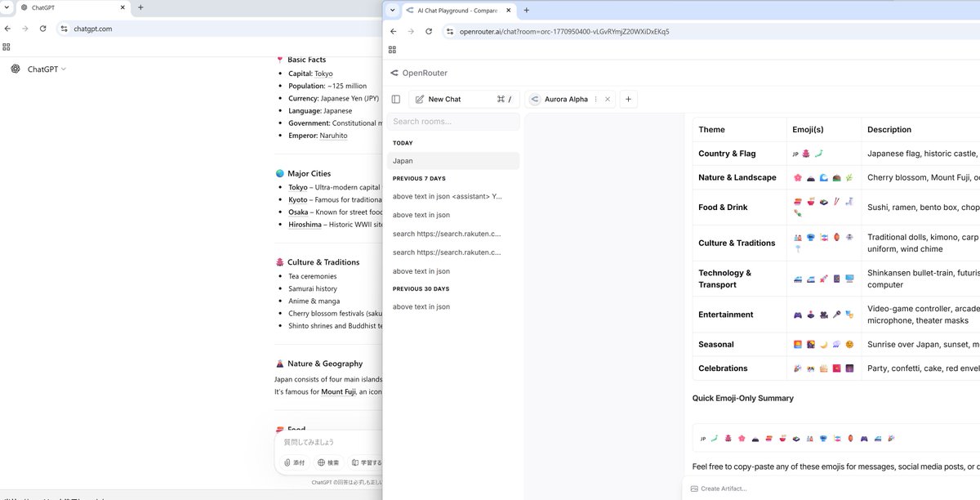Follow the Hiroshima link under Major Cities
980x500 pixels.
pyautogui.click(x=305, y=225)
